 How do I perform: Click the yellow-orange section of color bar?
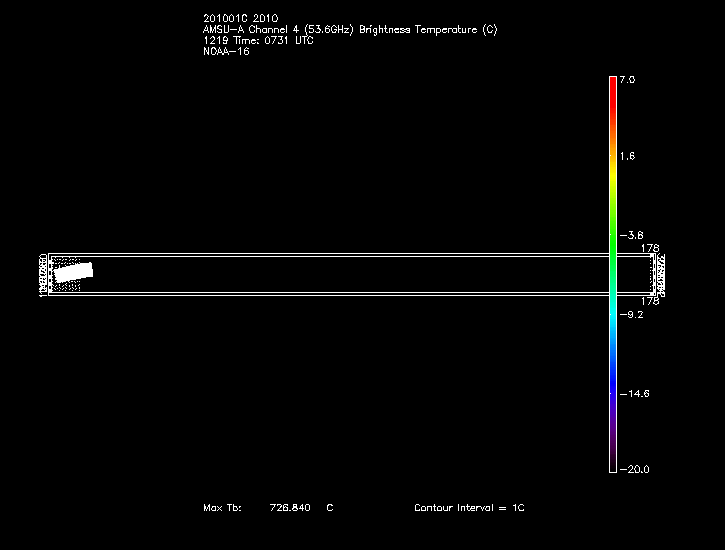pos(612,140)
